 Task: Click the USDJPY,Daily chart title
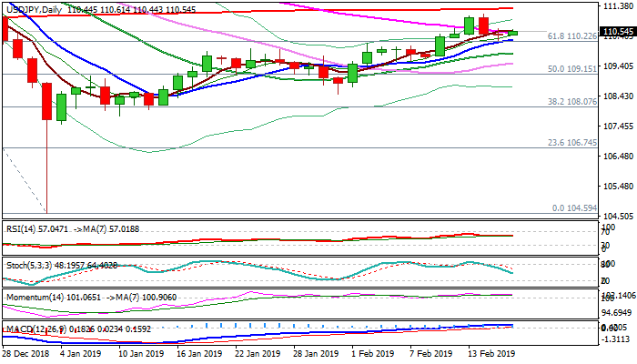(x=35, y=7)
